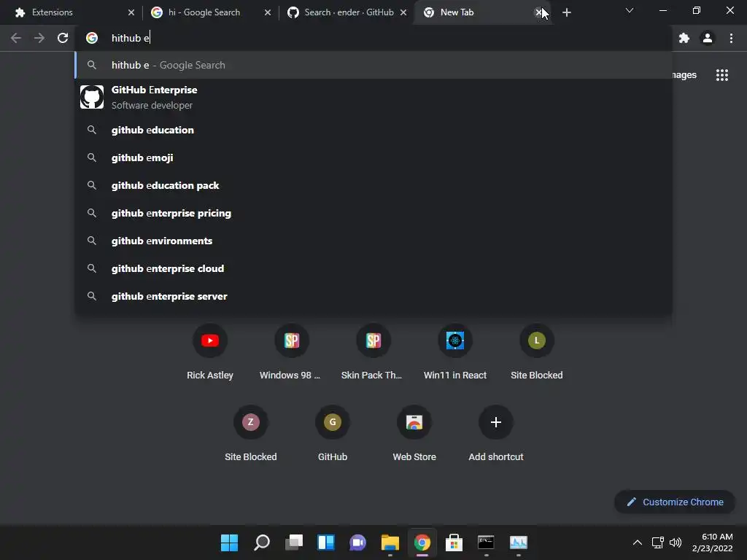
Task: Open the Command Prompt taskbar icon
Action: [486, 542]
